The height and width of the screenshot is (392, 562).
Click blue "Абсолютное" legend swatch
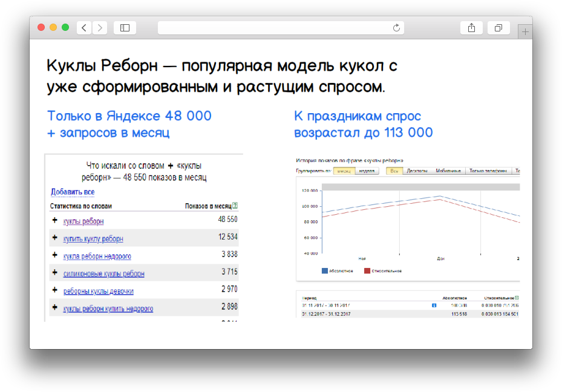(x=325, y=271)
